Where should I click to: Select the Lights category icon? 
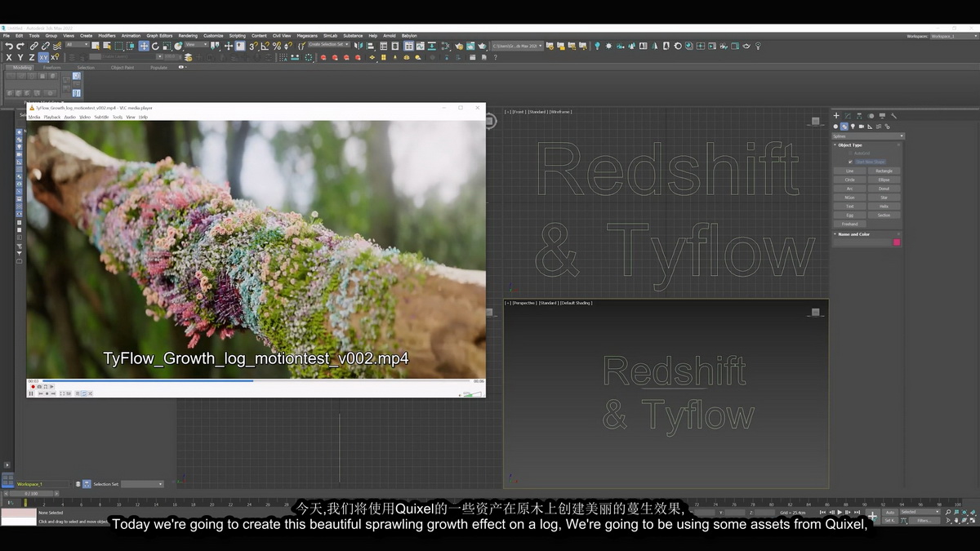pyautogui.click(x=853, y=127)
